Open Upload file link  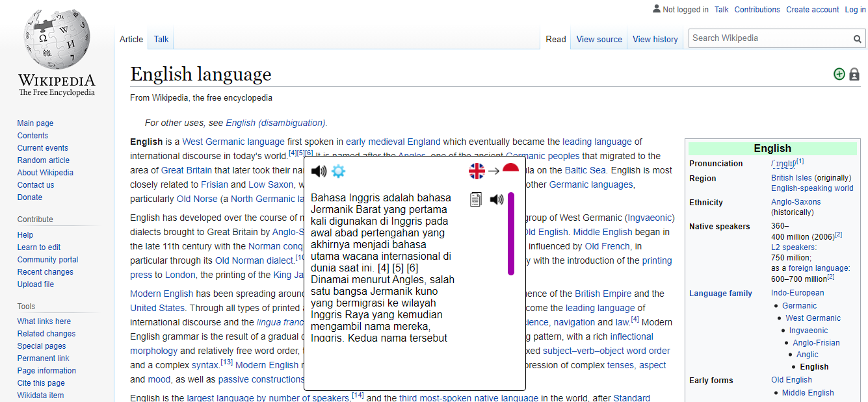click(x=36, y=284)
